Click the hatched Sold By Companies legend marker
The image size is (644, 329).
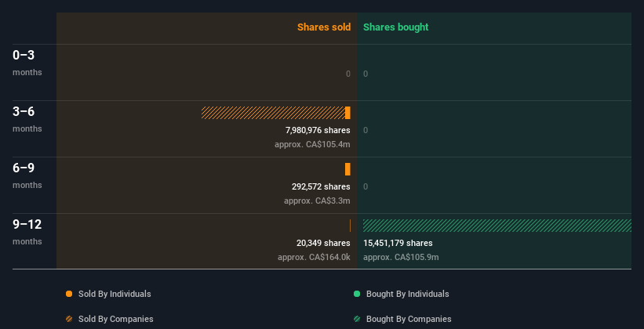69,319
